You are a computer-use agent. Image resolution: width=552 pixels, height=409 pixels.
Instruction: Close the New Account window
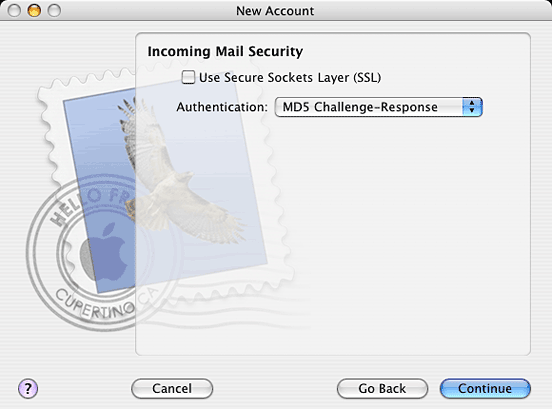coord(14,11)
